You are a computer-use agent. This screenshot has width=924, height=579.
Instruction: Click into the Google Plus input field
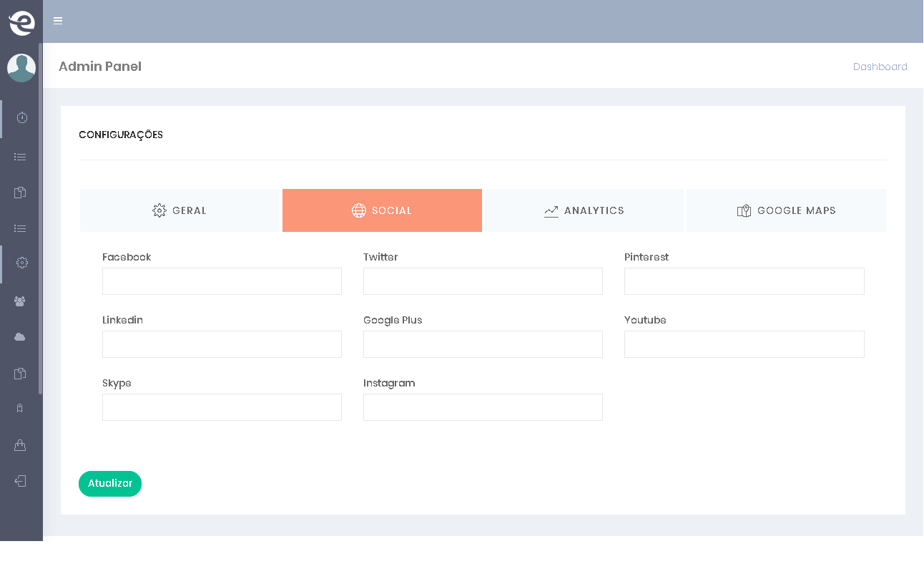[483, 344]
